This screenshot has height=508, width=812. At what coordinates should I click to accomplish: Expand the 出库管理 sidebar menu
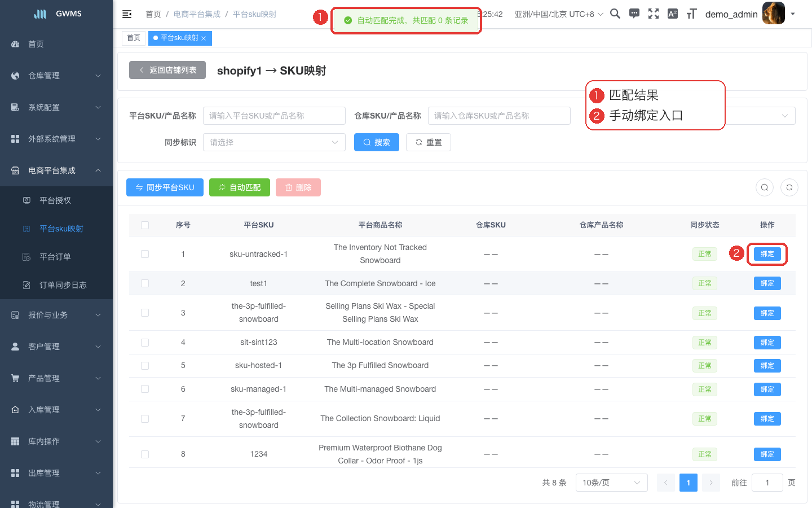(56, 473)
